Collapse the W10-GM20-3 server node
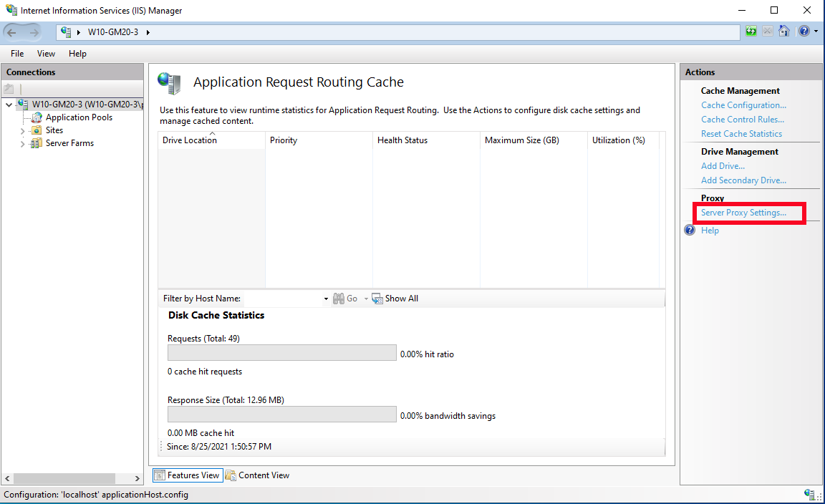825x504 pixels. 9,104
